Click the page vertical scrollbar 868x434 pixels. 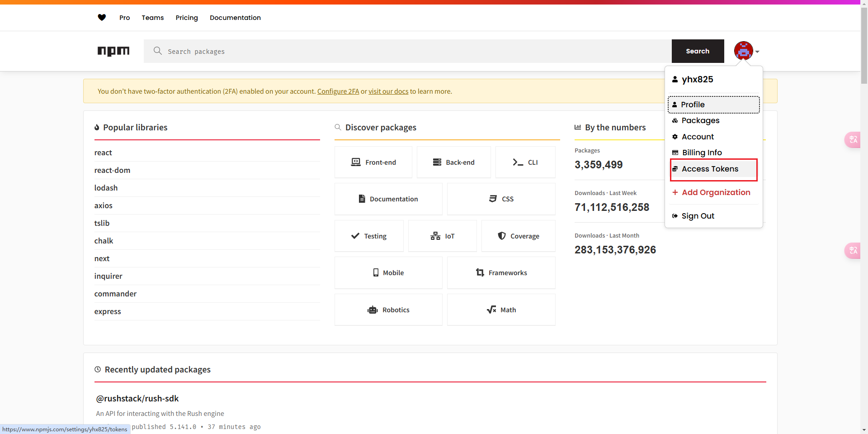864,45
